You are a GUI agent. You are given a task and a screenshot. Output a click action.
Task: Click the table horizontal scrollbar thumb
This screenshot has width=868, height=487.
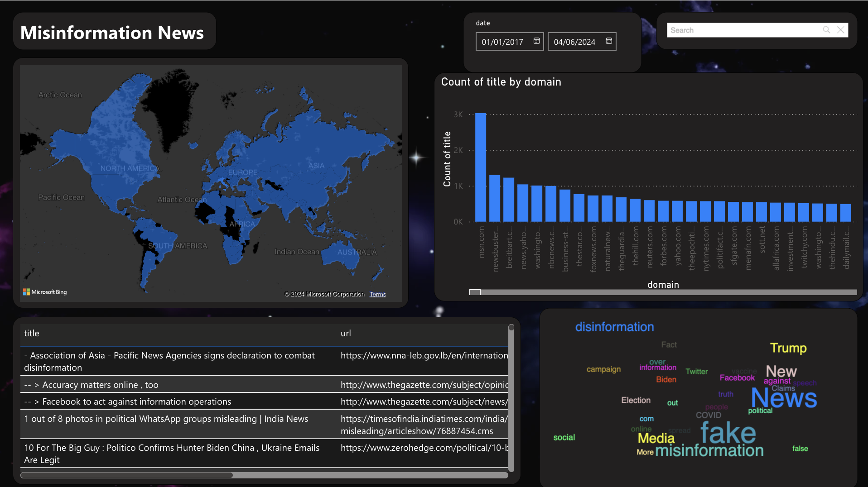[127, 475]
